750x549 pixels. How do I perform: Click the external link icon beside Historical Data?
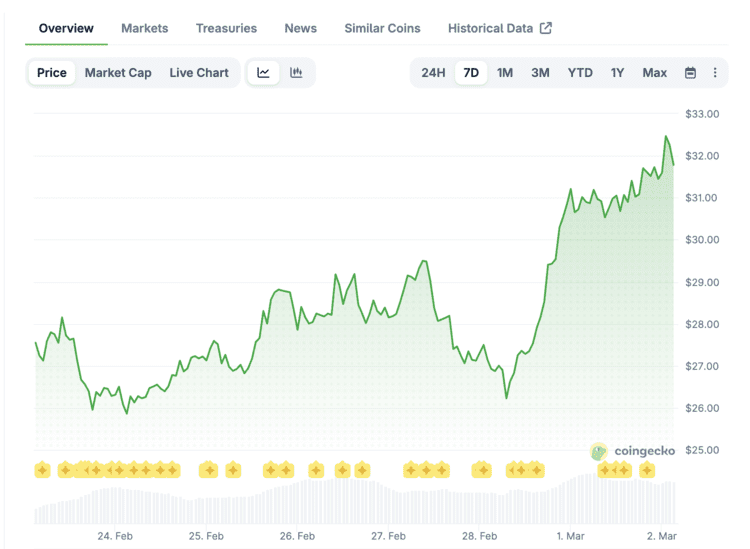point(546,28)
